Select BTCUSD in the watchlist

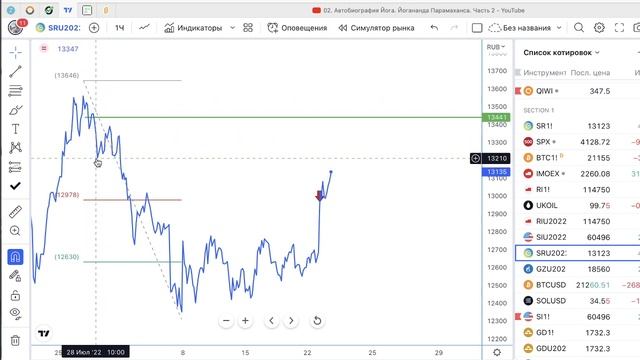[x=578, y=285]
